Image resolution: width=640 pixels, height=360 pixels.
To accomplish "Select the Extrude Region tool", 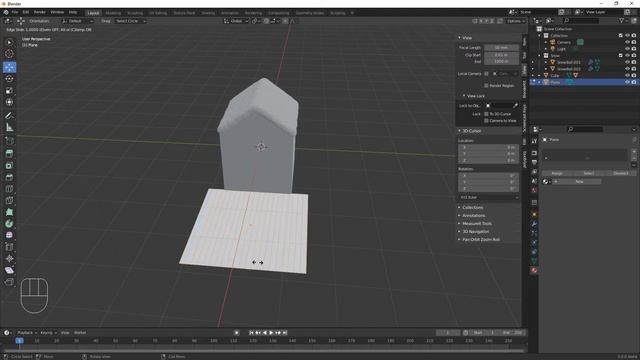I will tap(9, 153).
